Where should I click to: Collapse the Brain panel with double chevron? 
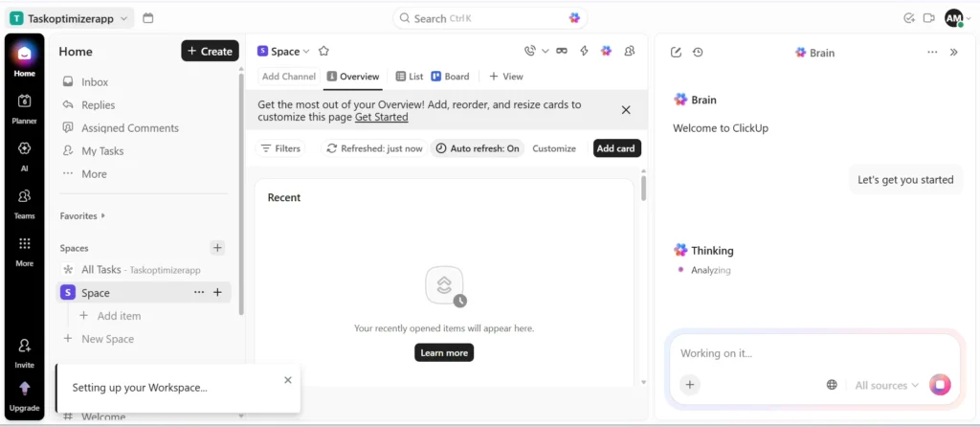[954, 53]
